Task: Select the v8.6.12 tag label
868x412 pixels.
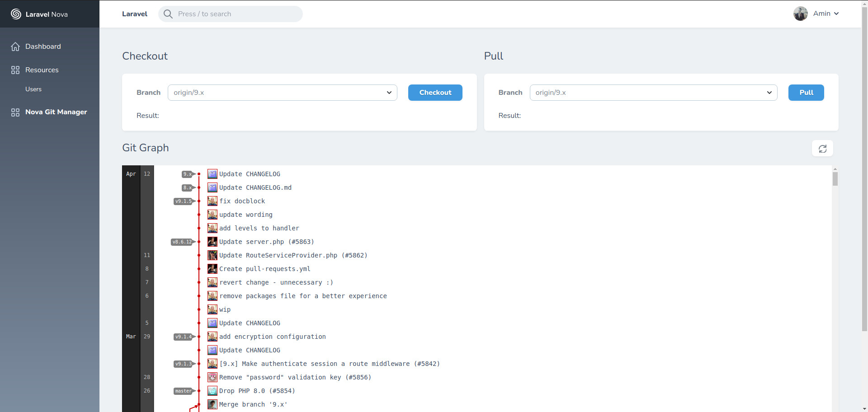Action: 182,242
